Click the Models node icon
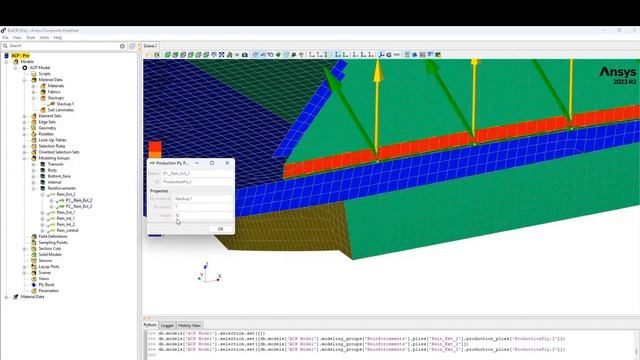Viewport: 640px width, 360px height. 16,62
